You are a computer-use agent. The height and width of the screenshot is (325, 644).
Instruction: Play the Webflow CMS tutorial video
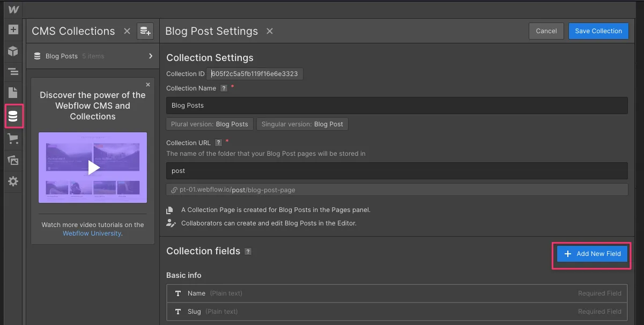(x=93, y=168)
